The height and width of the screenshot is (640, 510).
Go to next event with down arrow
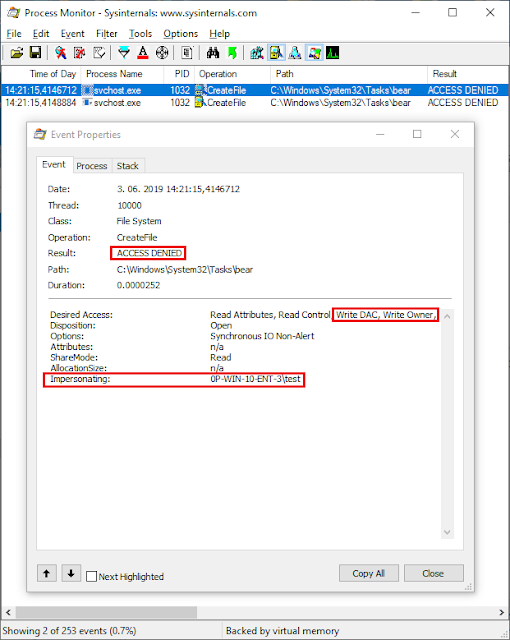[71, 573]
